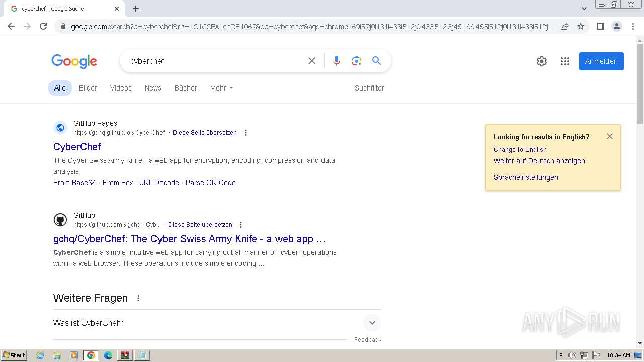Open options for GitHub result

pyautogui.click(x=241, y=225)
